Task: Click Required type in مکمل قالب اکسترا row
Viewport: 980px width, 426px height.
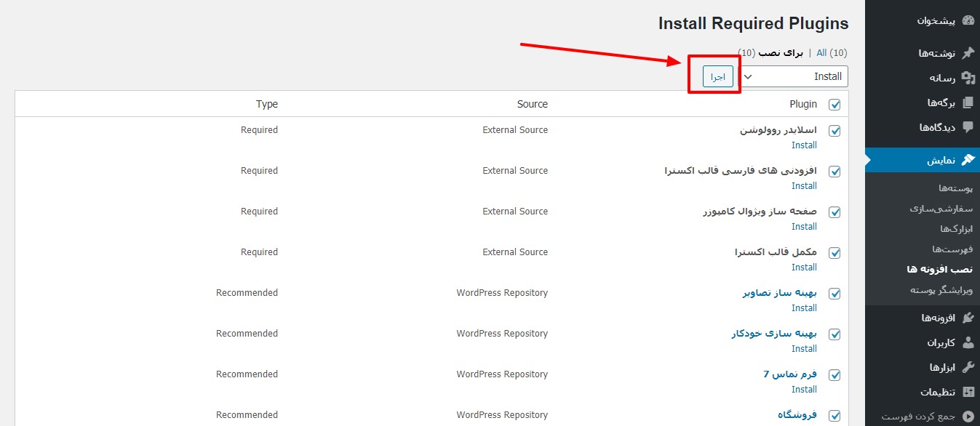Action: point(259,252)
